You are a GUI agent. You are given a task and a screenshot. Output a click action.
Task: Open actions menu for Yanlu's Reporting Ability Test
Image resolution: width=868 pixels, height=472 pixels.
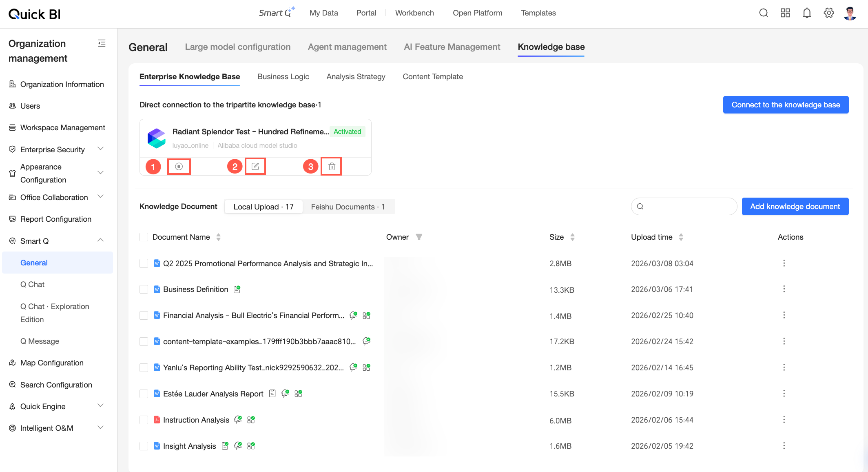tap(784, 367)
